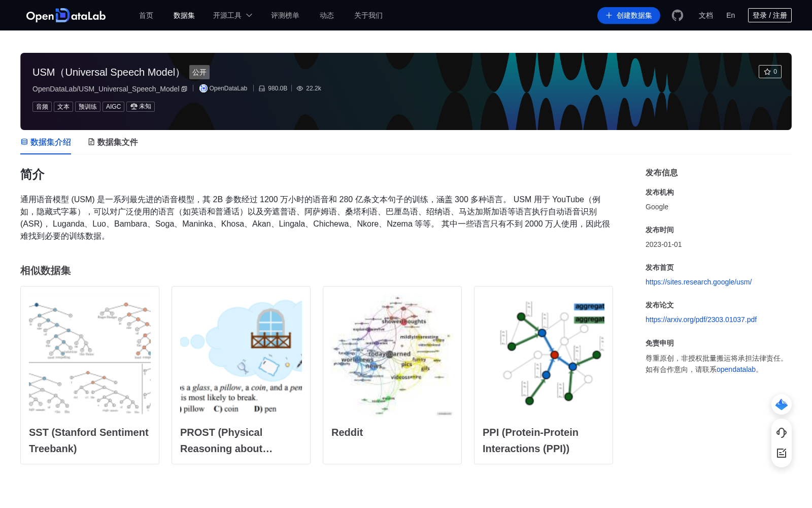Image resolution: width=812 pixels, height=508 pixels.
Task: Open 动态 navigation item
Action: pyautogui.click(x=327, y=15)
